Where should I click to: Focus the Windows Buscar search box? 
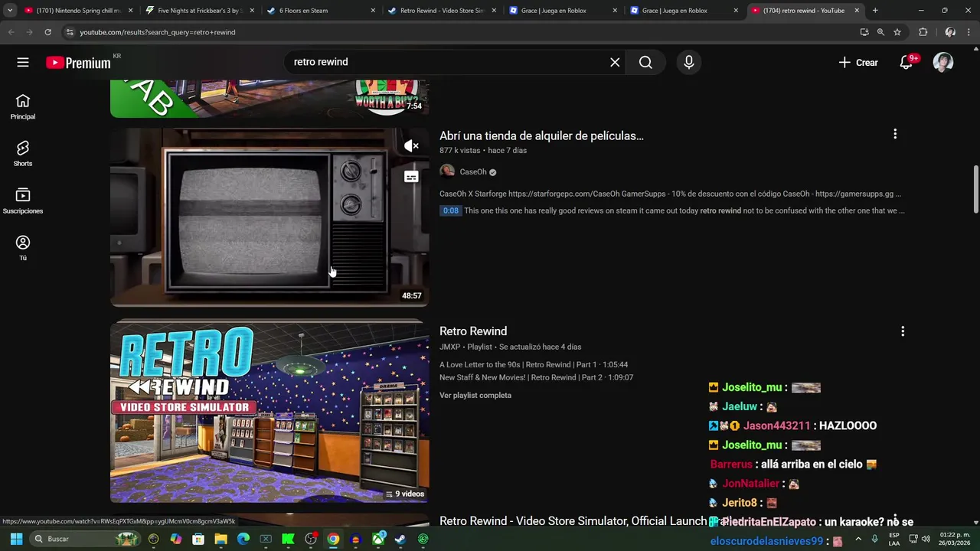pyautogui.click(x=86, y=539)
